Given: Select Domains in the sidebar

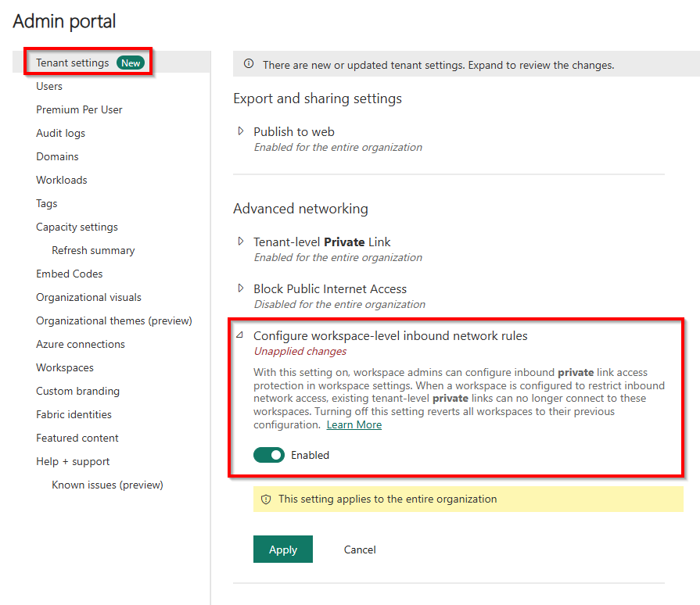Looking at the screenshot, I should (57, 156).
